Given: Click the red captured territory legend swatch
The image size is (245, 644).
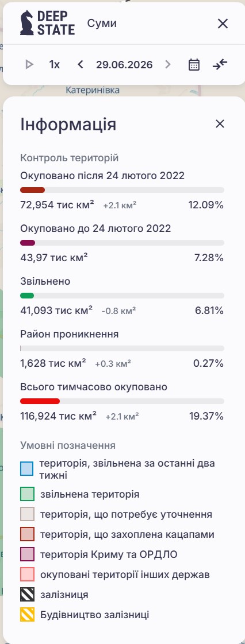Looking at the screenshot, I should [27, 534].
